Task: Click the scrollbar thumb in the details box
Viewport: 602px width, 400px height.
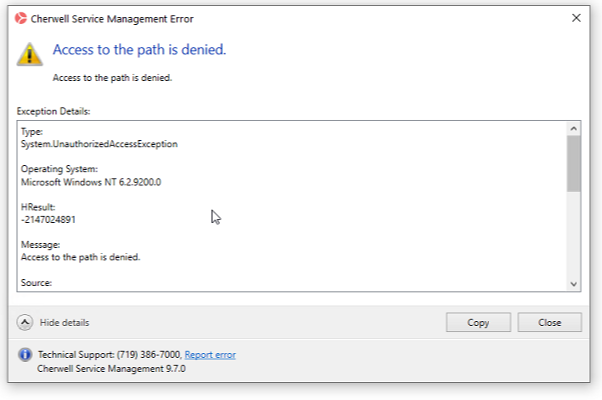Action: [573, 163]
